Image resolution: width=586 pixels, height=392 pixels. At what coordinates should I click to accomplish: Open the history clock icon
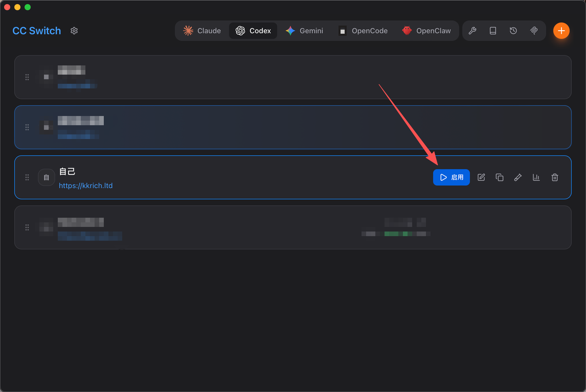514,31
